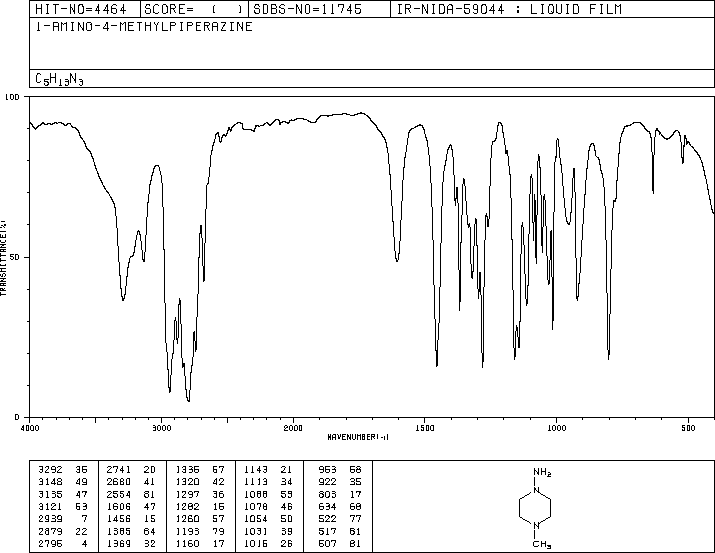This screenshot has height=553, width=715.
Task: Click the 50 label on the transmittance axis
Action: point(15,257)
